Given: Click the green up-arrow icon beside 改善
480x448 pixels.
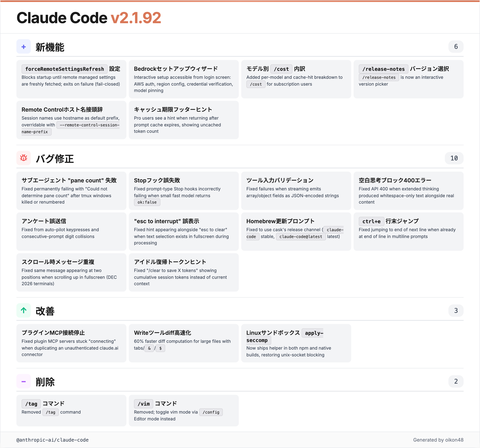Looking at the screenshot, I should (24, 310).
